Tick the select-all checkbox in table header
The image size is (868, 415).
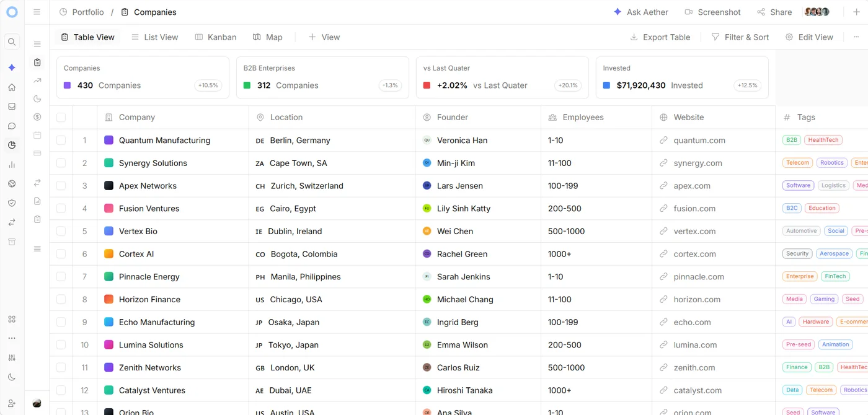point(61,117)
